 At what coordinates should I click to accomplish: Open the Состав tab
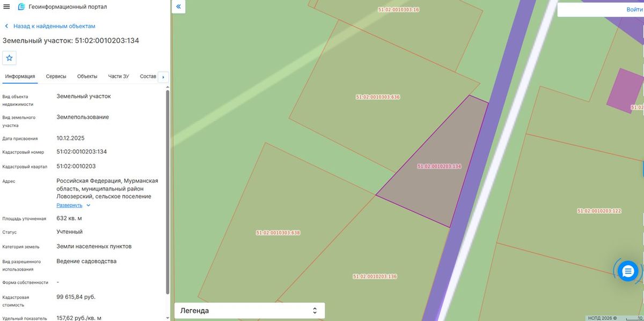click(148, 76)
